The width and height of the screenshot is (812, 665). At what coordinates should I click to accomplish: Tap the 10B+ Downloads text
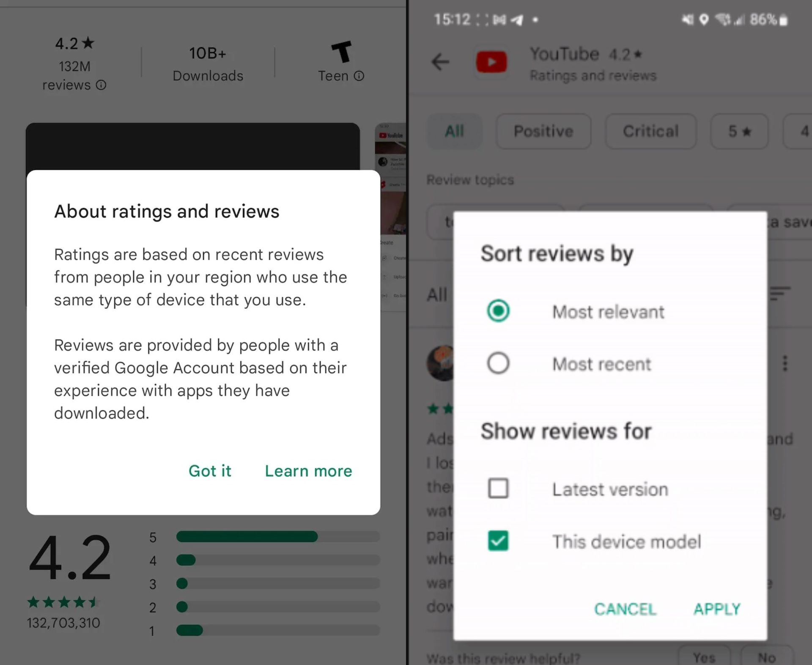[x=208, y=64]
